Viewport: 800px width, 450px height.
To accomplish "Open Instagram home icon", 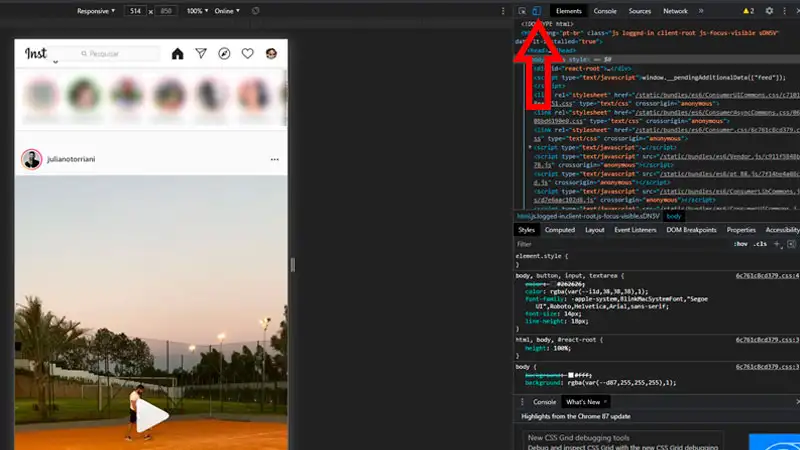I will click(178, 54).
